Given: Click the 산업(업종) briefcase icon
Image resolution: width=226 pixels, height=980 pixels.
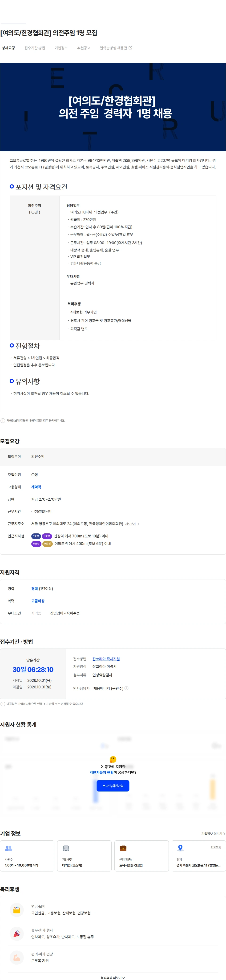Looking at the screenshot, I should 123,848.
